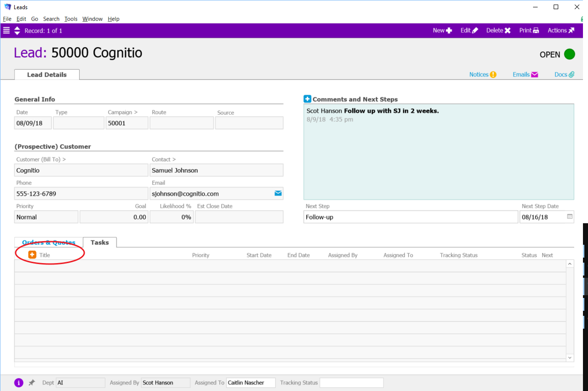Click the Phone field 555-123-6789
588x391 pixels.
pos(82,193)
